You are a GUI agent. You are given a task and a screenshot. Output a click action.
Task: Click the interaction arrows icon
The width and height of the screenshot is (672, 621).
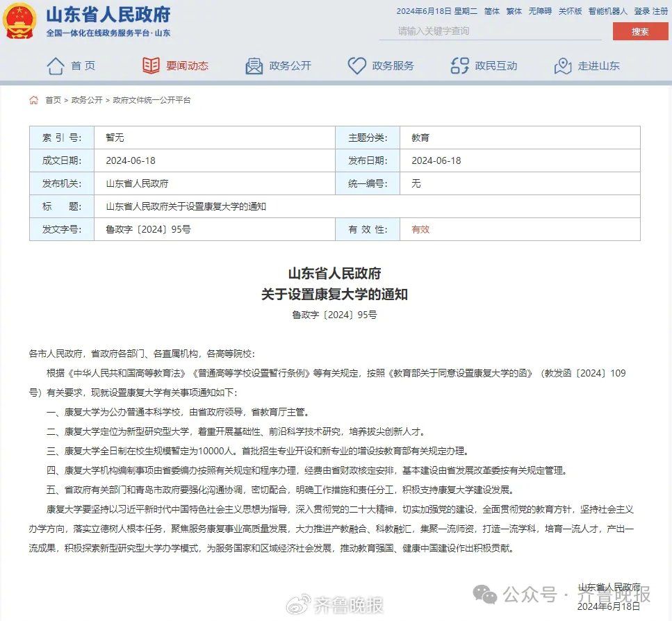click(459, 66)
